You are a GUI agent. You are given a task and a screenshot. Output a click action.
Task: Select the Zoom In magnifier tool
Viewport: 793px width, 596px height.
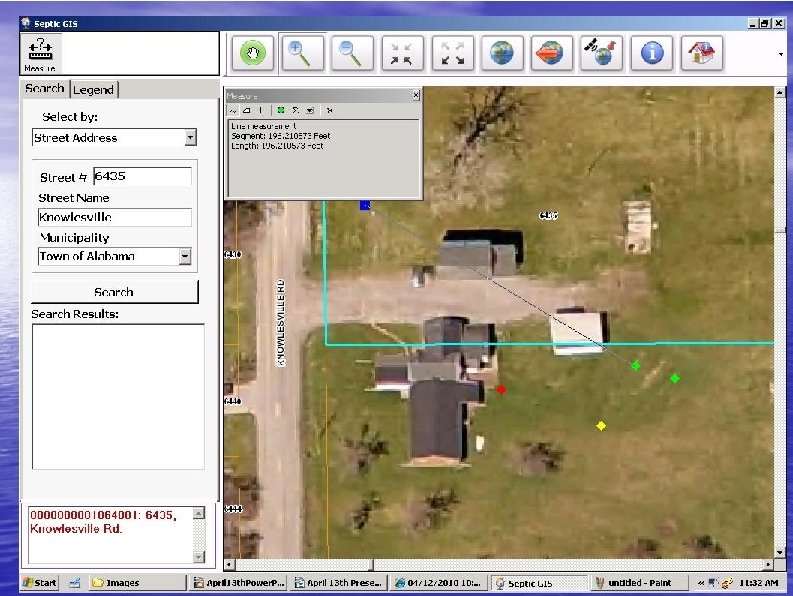[301, 53]
